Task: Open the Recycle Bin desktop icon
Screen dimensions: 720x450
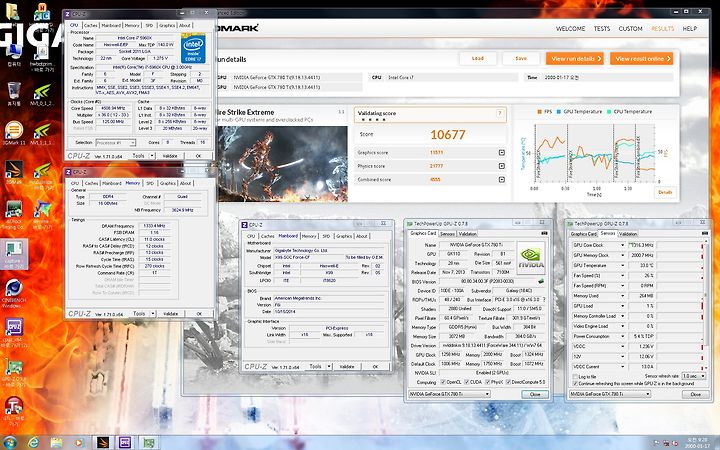Action: click(x=14, y=91)
